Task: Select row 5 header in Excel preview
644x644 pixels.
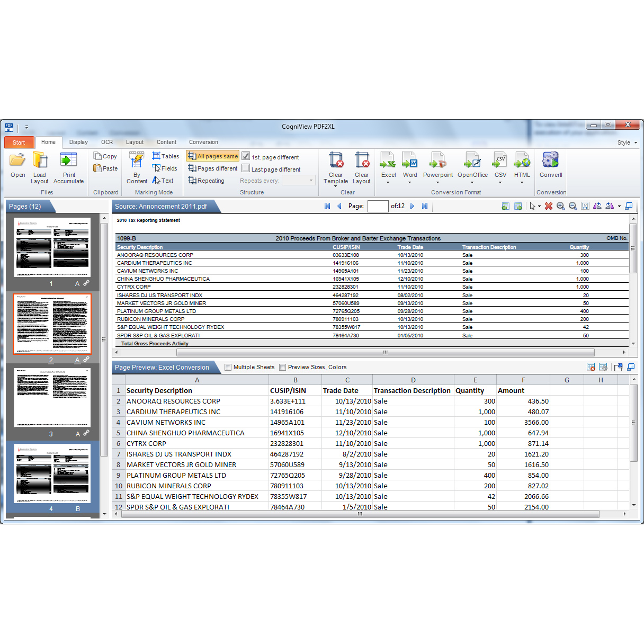Action: pyautogui.click(x=119, y=433)
